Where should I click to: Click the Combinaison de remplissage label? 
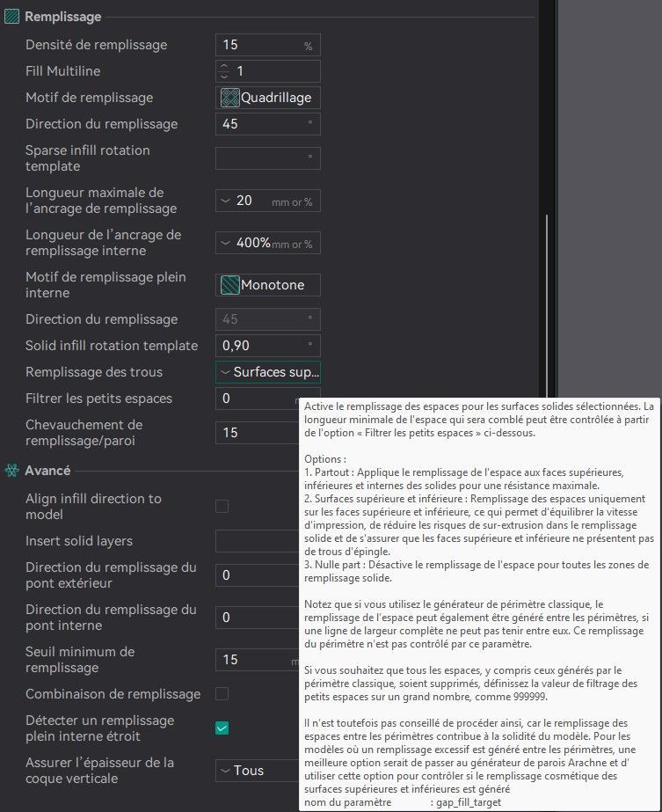113,694
